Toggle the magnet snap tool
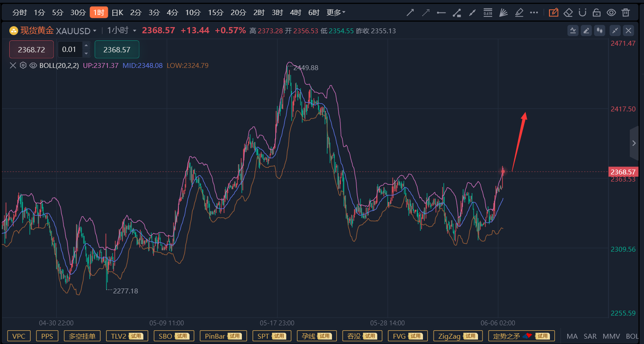 pyautogui.click(x=583, y=12)
